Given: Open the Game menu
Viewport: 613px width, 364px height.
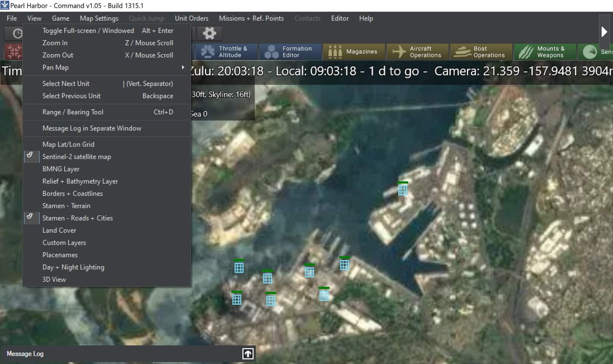Looking at the screenshot, I should click(x=61, y=18).
